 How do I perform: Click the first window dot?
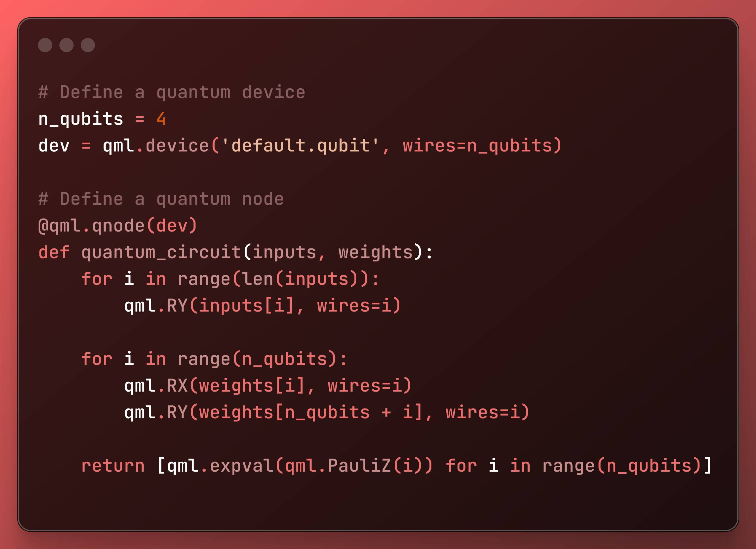point(45,45)
